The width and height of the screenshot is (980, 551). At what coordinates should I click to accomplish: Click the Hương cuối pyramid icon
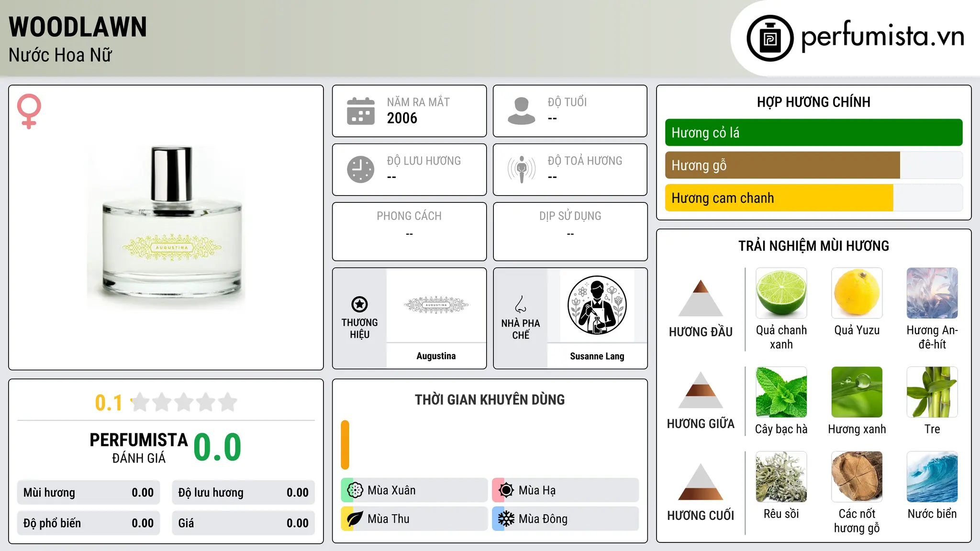(x=701, y=482)
